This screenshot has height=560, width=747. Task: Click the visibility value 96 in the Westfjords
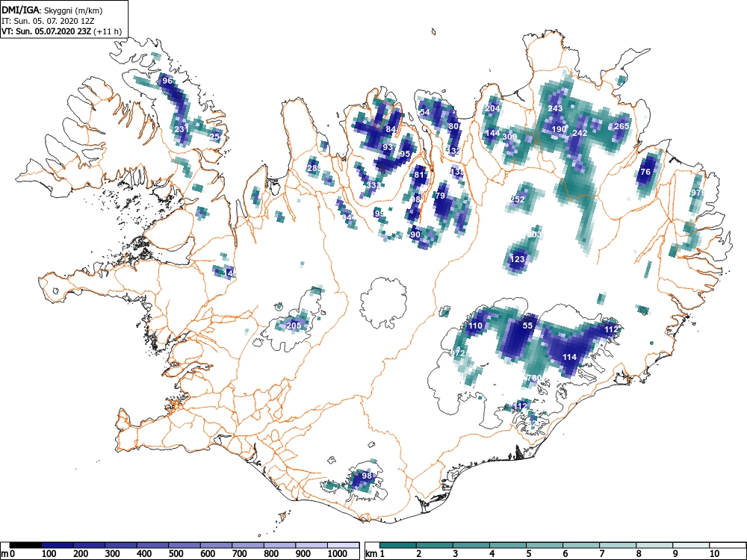(167, 81)
